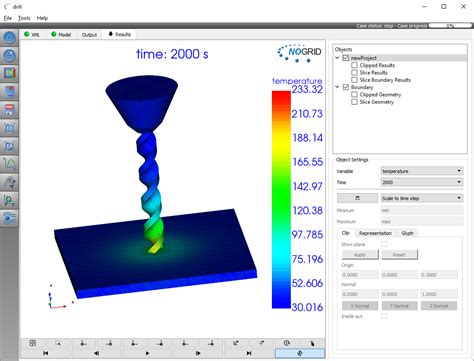Tick the Inside out checkbox
The image size is (474, 361).
pos(384,316)
